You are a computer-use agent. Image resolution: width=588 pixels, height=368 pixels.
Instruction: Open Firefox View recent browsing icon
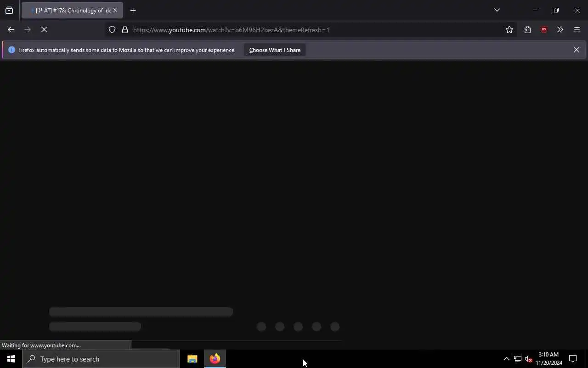point(9,10)
